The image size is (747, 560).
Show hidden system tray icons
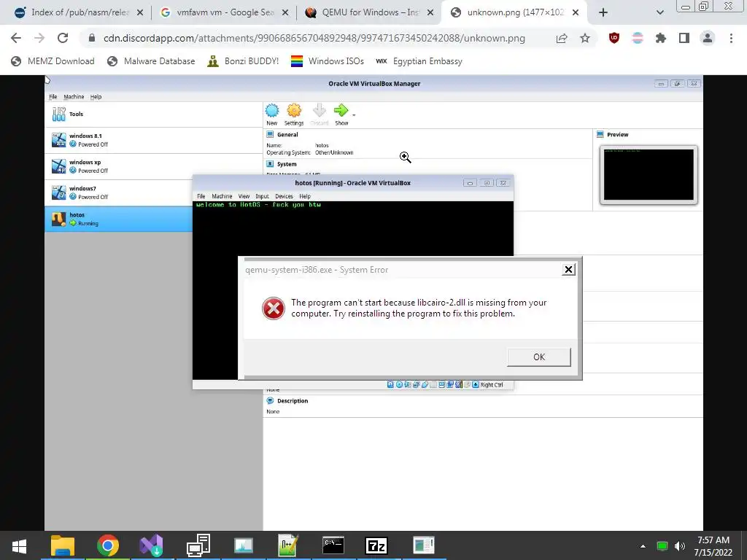[x=643, y=546]
